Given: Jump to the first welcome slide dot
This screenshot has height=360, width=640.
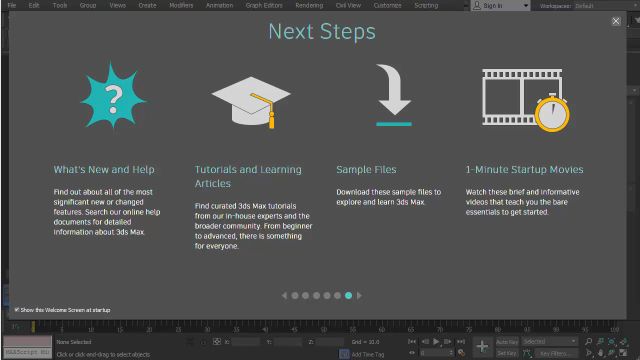Looking at the screenshot, I should pyautogui.click(x=295, y=295).
